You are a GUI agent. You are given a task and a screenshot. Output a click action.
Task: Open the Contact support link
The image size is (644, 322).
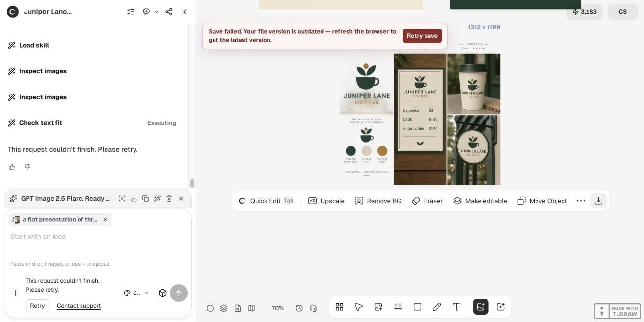pos(79,306)
